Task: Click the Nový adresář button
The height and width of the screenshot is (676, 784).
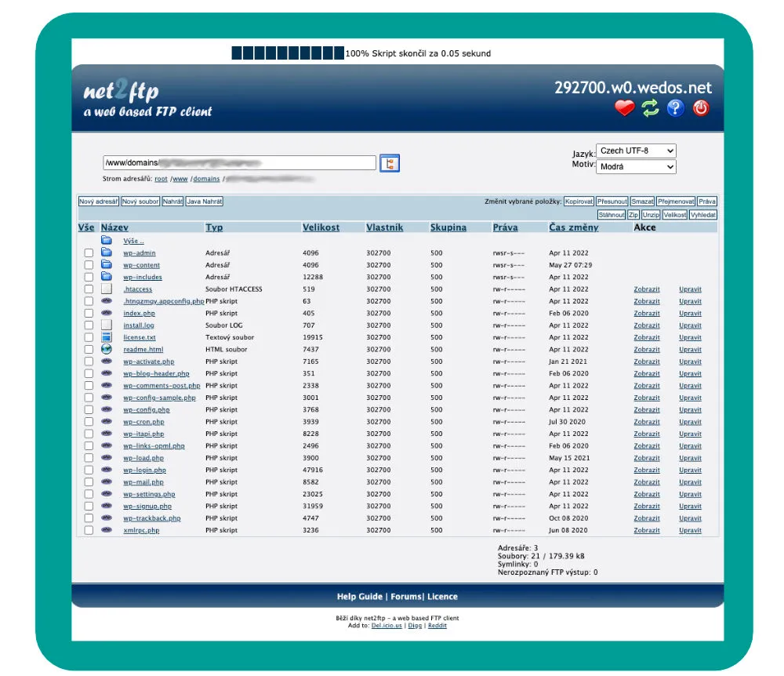Action: click(99, 202)
